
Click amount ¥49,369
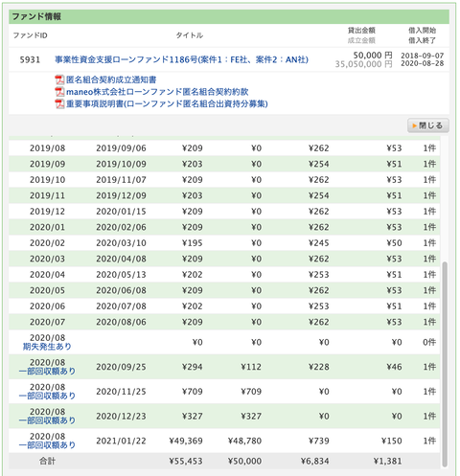click(186, 441)
